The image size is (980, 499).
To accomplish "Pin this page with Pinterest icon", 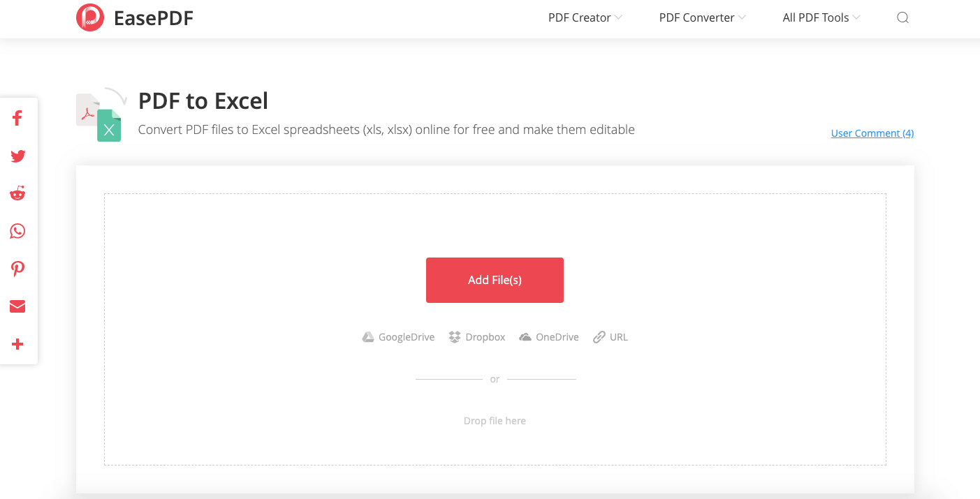I will [17, 269].
